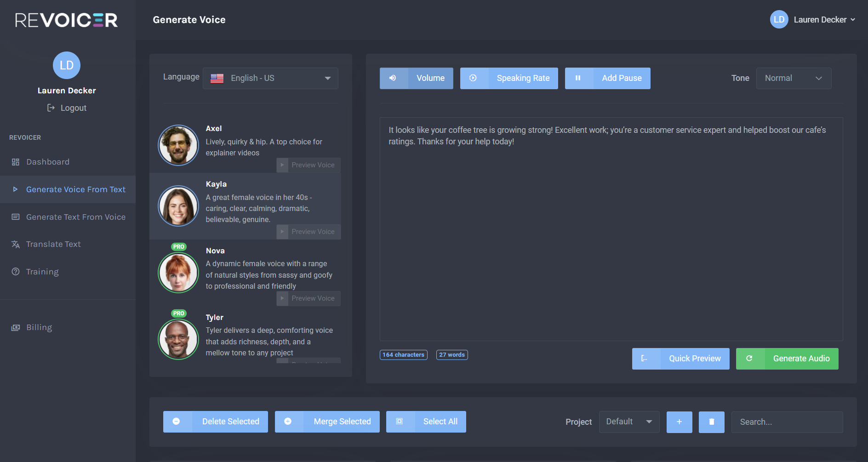Click the Generate Text From Voice icon
The height and width of the screenshot is (462, 868).
pyautogui.click(x=16, y=217)
